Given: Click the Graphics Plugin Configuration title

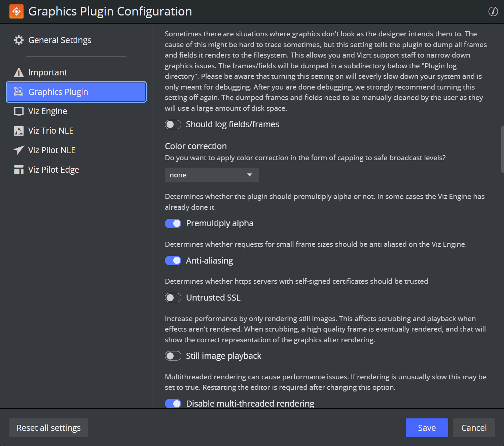Looking at the screenshot, I should point(110,11).
